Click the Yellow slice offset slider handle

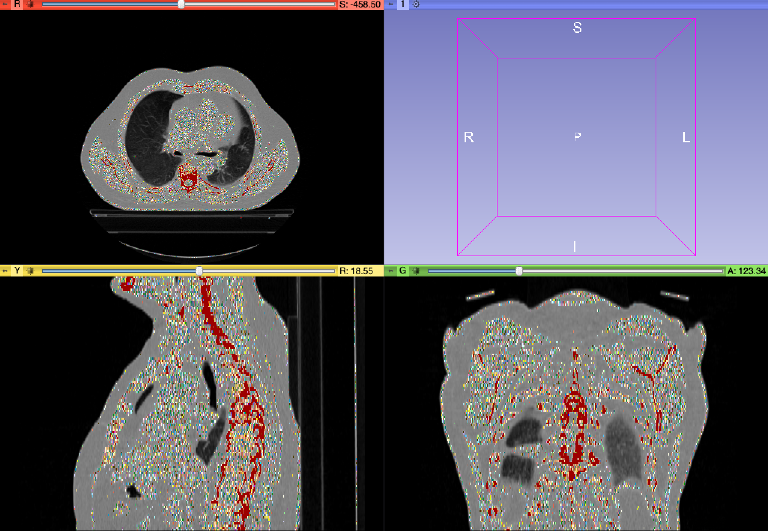(x=199, y=270)
